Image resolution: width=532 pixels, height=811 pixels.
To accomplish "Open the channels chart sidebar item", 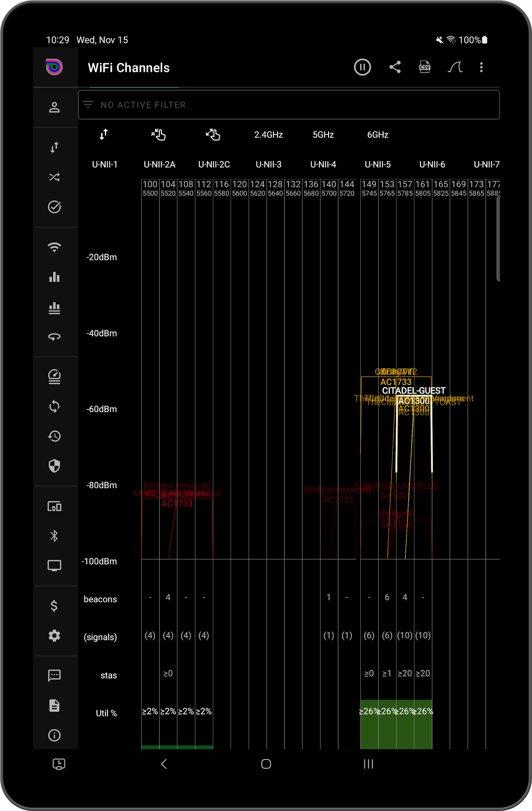I will [54, 308].
